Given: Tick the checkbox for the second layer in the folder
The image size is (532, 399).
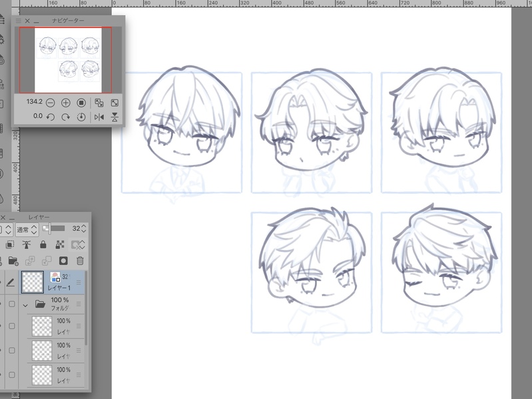Looking at the screenshot, I should coord(12,350).
